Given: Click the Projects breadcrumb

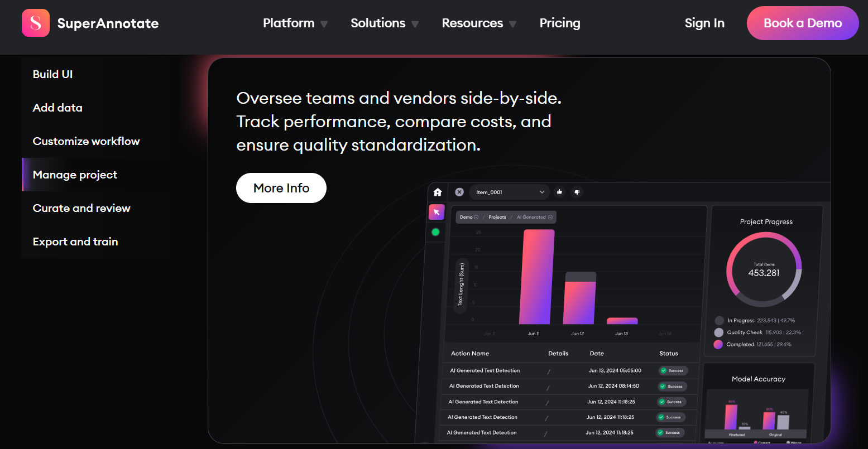Looking at the screenshot, I should (x=497, y=217).
